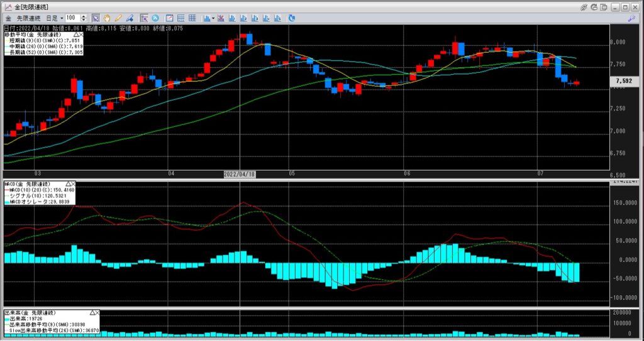Close the volume (出来高) legend box
Image resolution: width=644 pixels, height=341 pixels.
click(97, 312)
